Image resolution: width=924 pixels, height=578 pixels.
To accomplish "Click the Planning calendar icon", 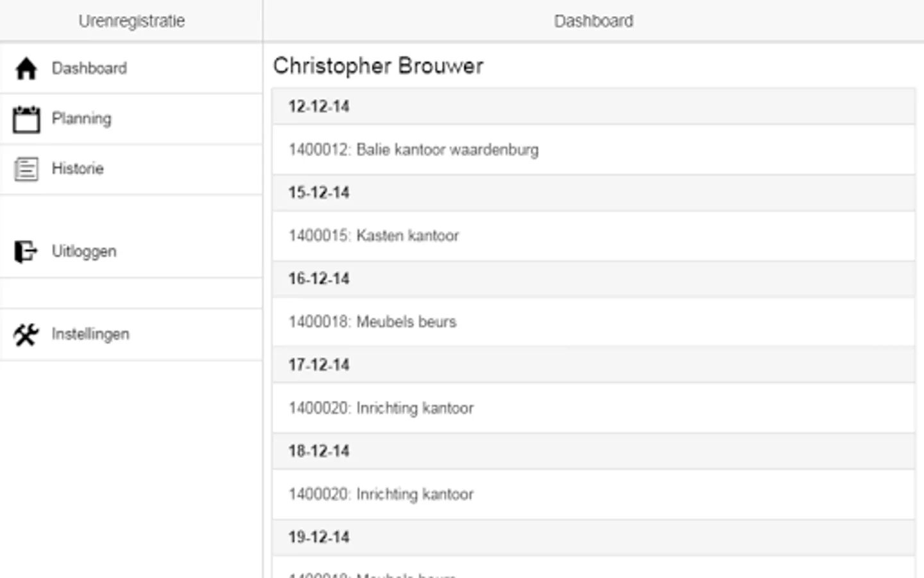I will (26, 119).
